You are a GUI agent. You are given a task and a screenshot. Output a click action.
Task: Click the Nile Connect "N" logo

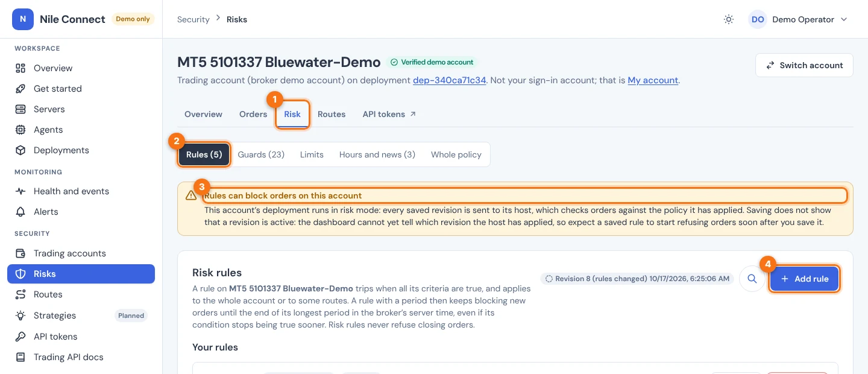tap(23, 19)
